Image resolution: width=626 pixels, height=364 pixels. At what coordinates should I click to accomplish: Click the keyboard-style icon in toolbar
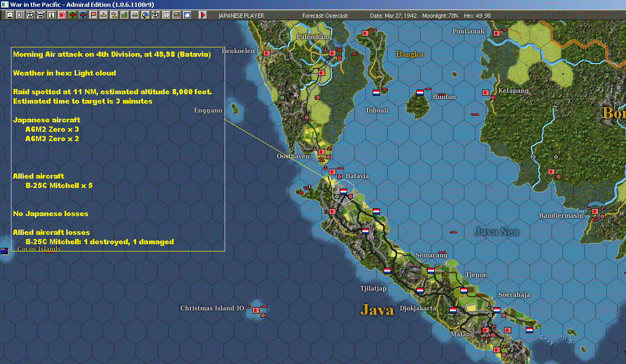[x=177, y=15]
